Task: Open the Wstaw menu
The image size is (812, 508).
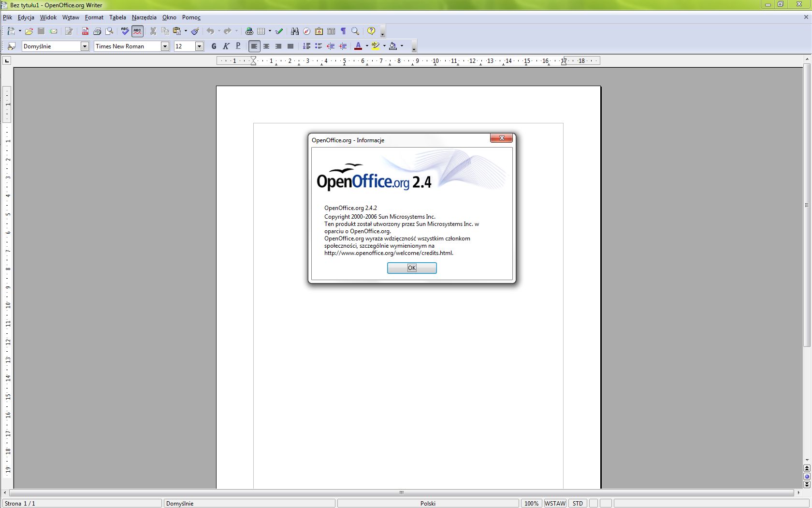Action: [71, 17]
